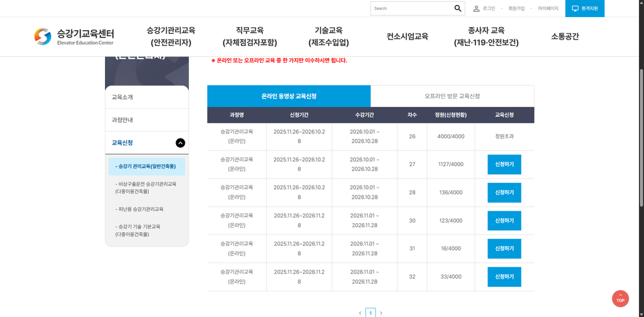
Task: Click the 차수 column header
Action: point(413,115)
